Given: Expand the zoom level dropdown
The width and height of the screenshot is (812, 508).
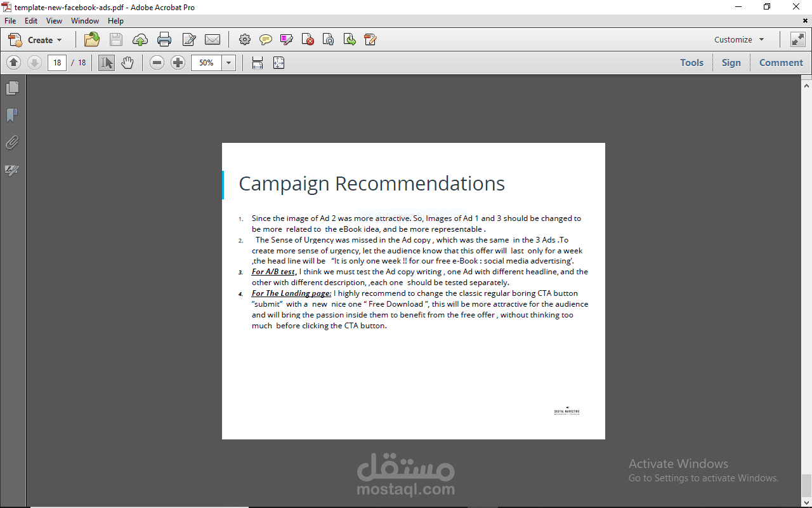Looking at the screenshot, I should coord(228,62).
